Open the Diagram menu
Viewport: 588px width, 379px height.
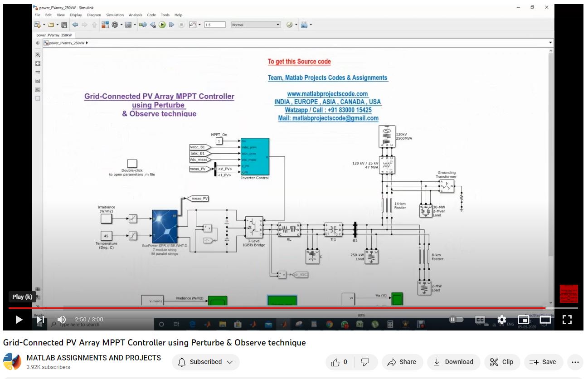pyautogui.click(x=94, y=15)
